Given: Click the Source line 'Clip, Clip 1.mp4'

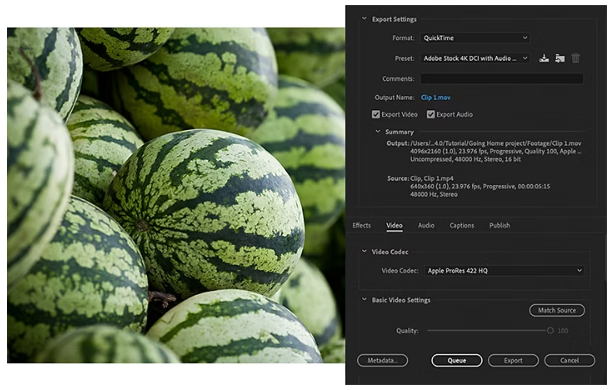Looking at the screenshot, I should (432, 179).
